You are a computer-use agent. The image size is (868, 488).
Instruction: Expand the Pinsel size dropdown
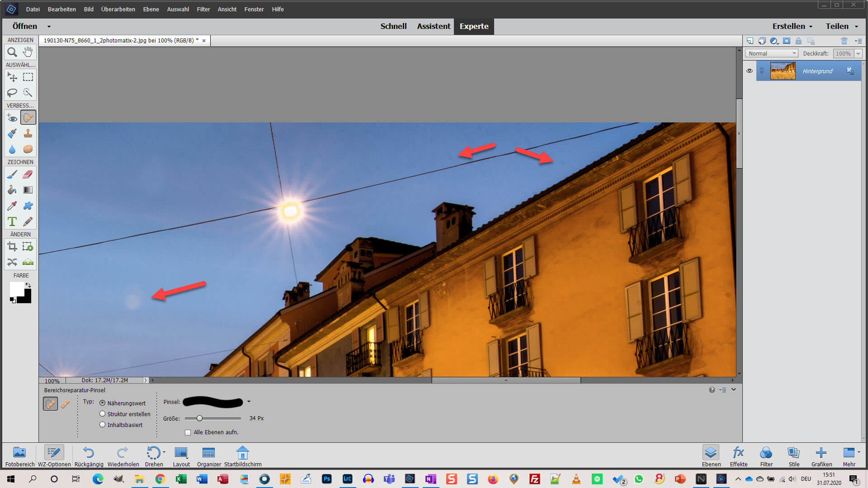[x=249, y=402]
